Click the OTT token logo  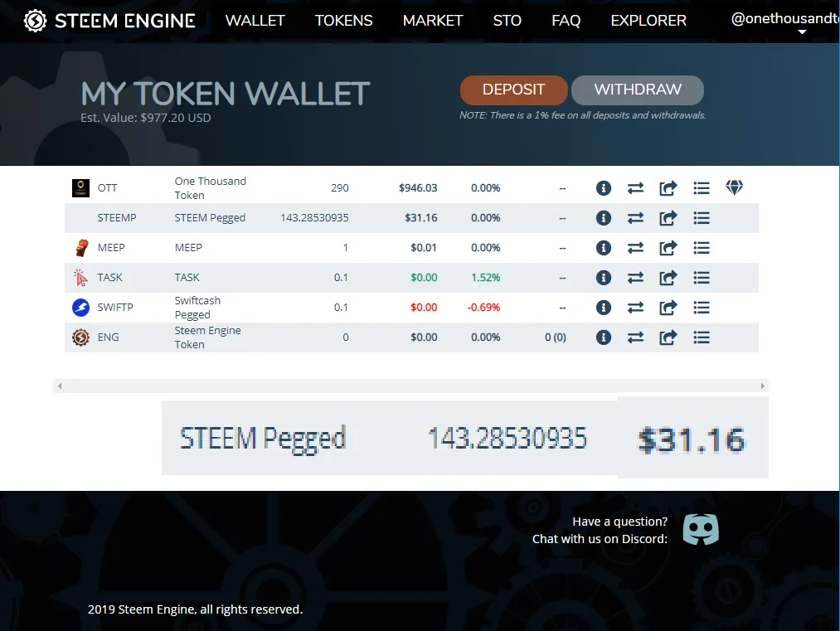point(81,188)
